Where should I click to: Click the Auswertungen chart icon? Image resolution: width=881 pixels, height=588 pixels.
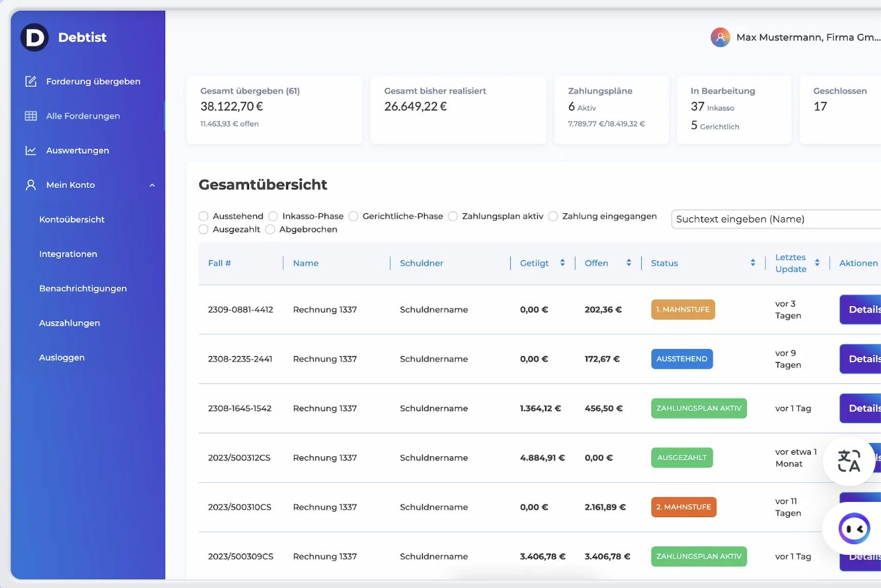tap(30, 150)
